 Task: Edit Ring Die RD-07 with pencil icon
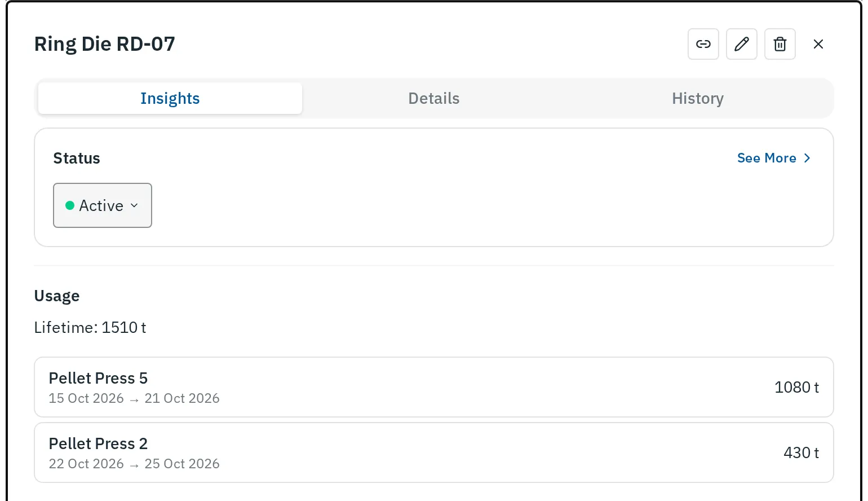742,44
